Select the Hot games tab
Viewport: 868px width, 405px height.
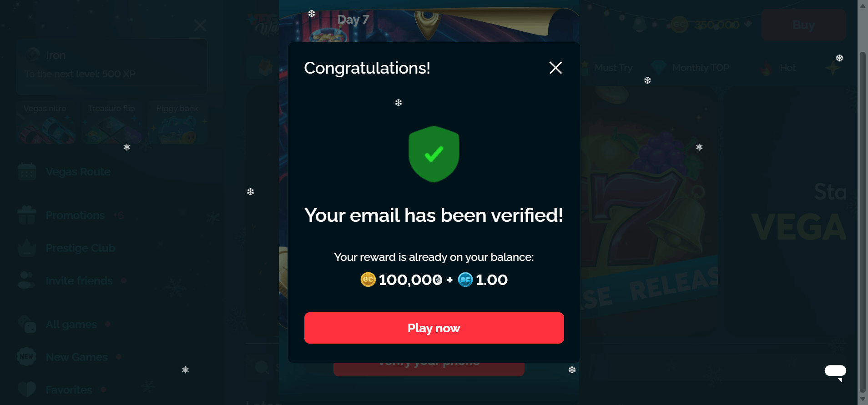pos(788,68)
